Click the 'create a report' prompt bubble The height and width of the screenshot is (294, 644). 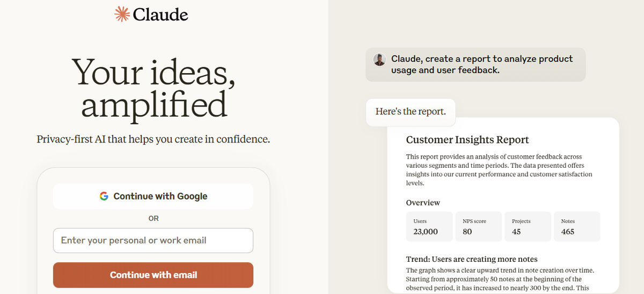[475, 64]
